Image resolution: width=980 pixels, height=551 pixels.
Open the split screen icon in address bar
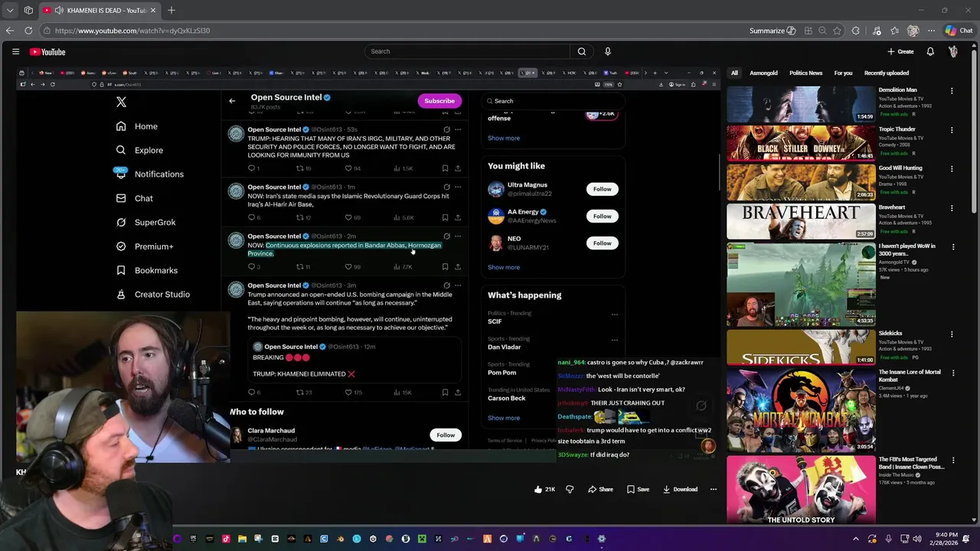click(x=808, y=31)
